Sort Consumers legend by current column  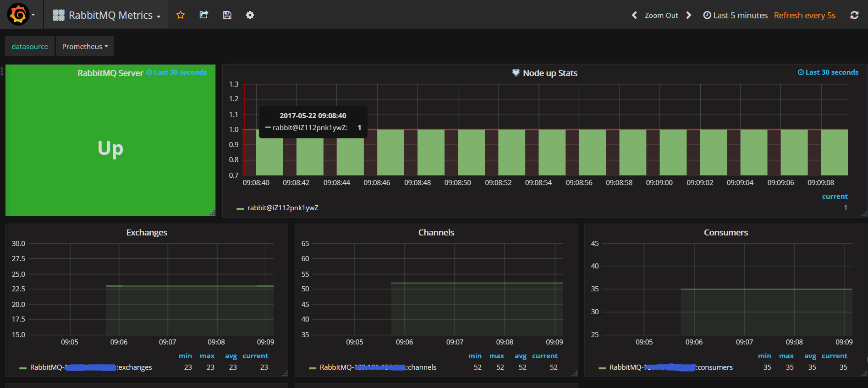[x=835, y=356]
